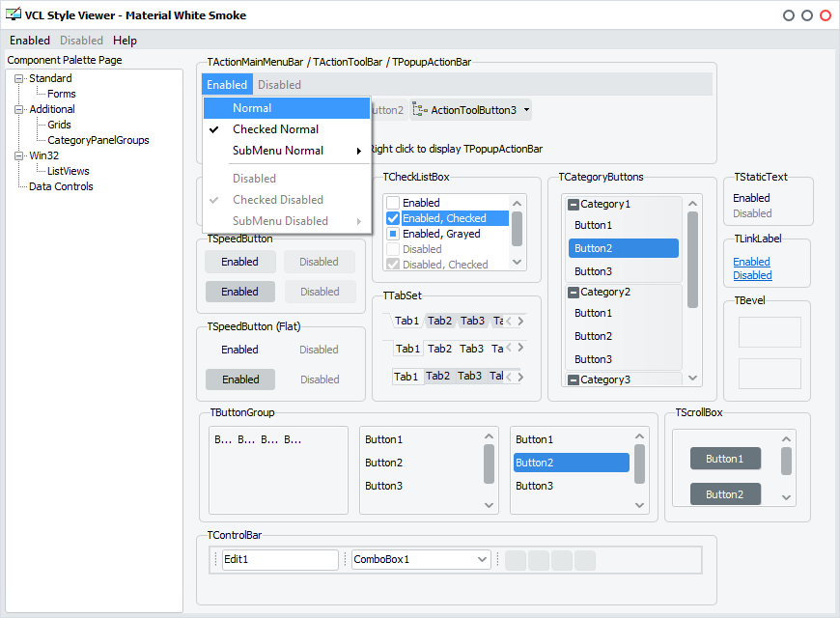Open the Help menu
The image size is (840, 618).
pos(125,41)
